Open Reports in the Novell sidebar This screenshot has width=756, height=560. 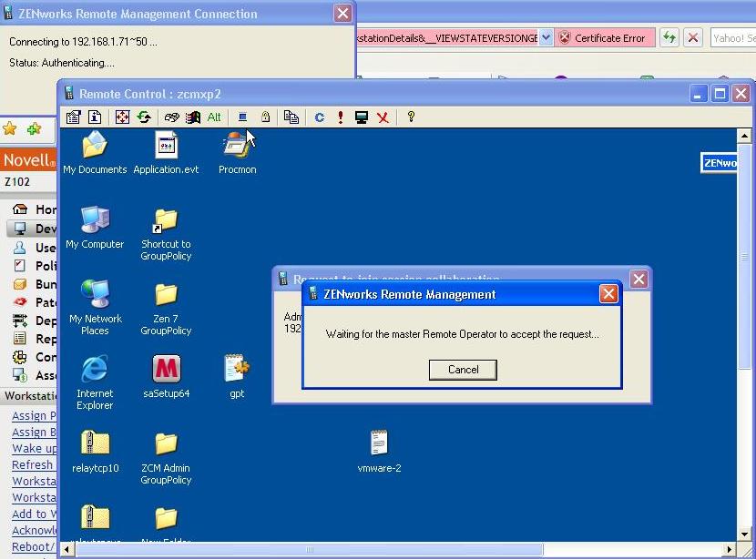click(34, 339)
